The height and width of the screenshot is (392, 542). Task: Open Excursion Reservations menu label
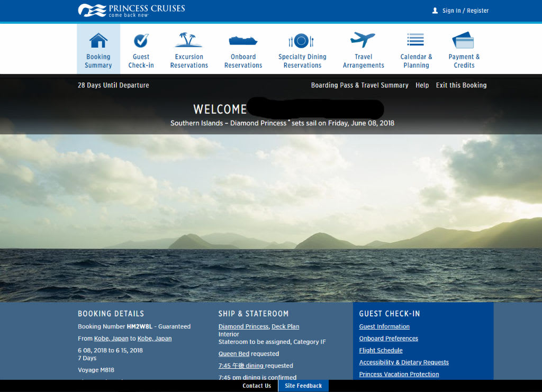click(x=189, y=61)
